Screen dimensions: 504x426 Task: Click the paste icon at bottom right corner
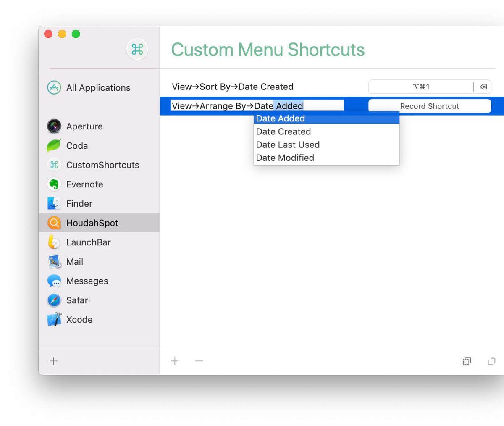tap(491, 361)
